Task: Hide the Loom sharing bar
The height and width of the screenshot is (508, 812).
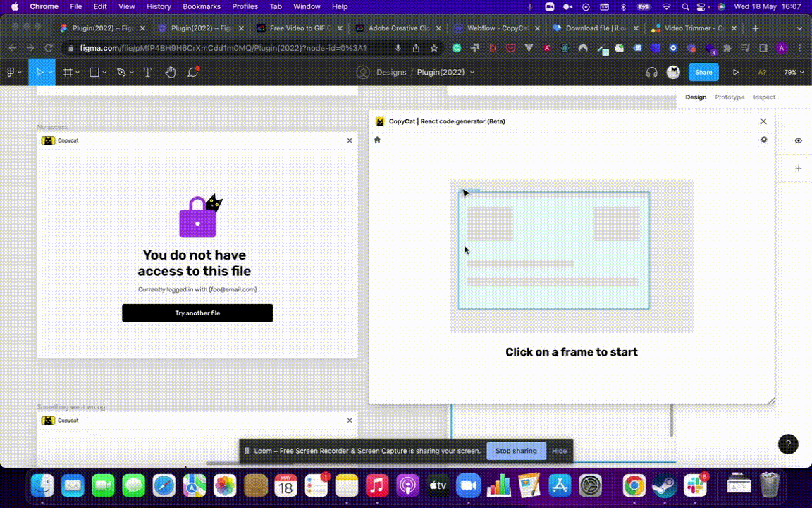Action: (559, 451)
